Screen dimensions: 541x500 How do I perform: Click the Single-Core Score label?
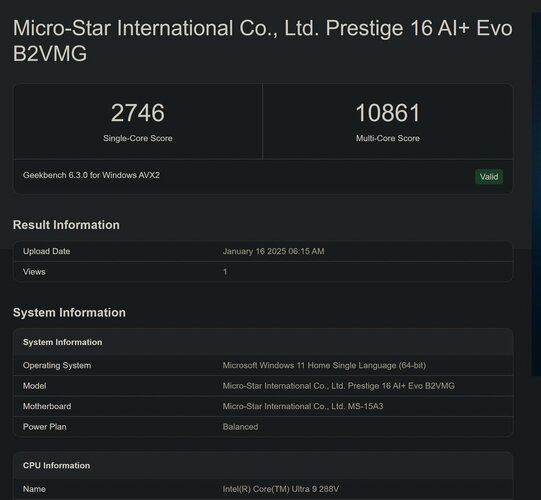pos(138,138)
